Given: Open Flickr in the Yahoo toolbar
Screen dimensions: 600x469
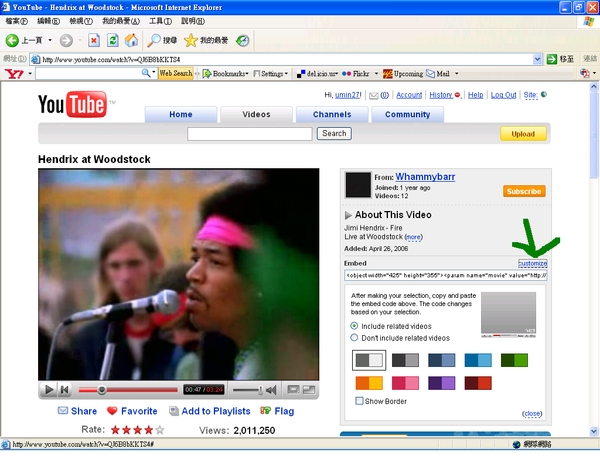Looking at the screenshot, I should pos(356,73).
